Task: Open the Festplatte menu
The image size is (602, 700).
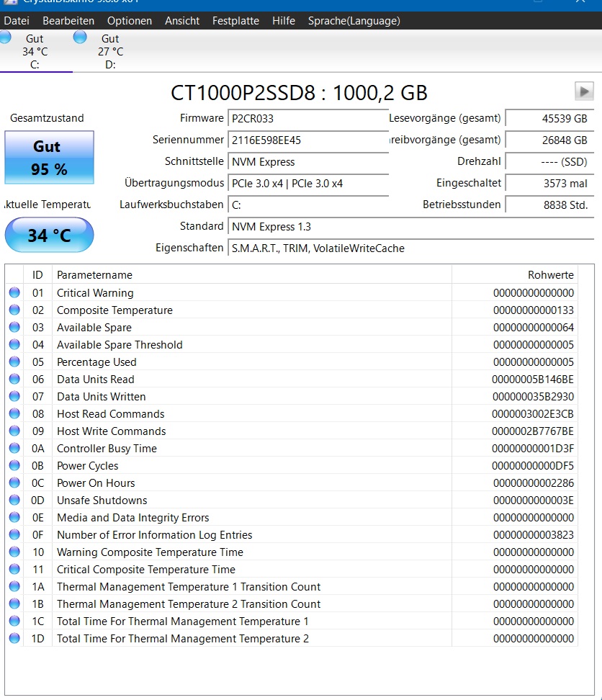Action: 235,21
